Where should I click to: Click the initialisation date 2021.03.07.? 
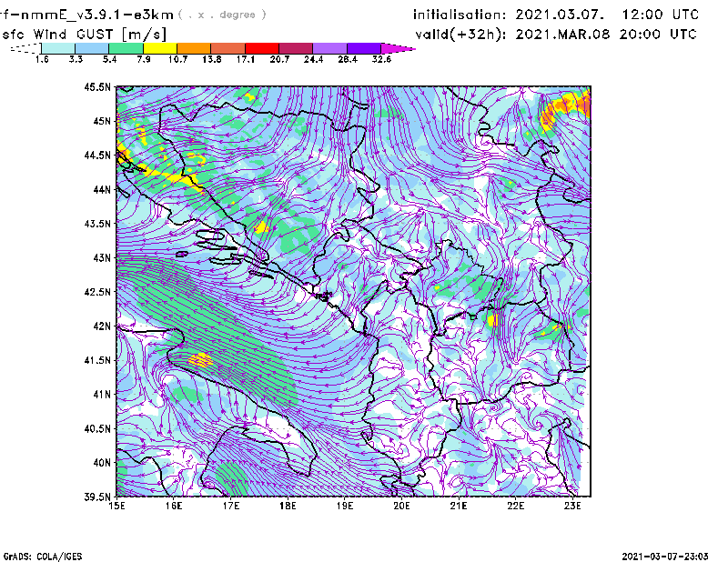point(560,15)
